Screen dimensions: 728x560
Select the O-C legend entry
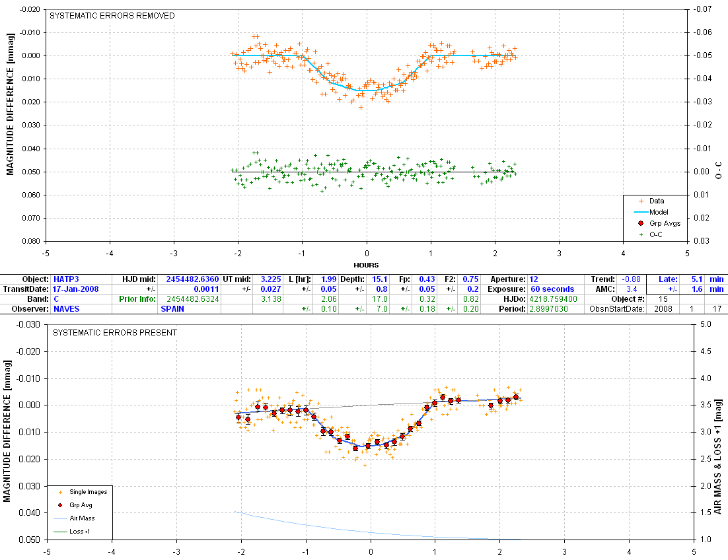pos(656,234)
